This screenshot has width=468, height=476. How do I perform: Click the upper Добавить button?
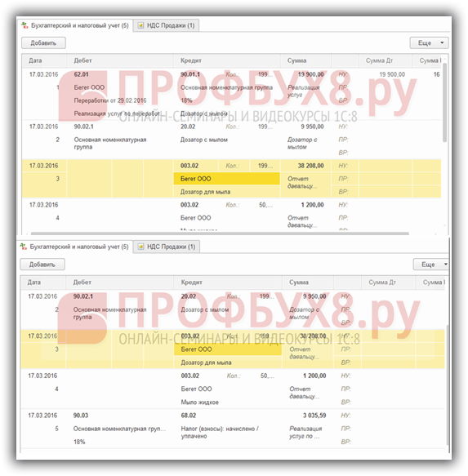(43, 43)
